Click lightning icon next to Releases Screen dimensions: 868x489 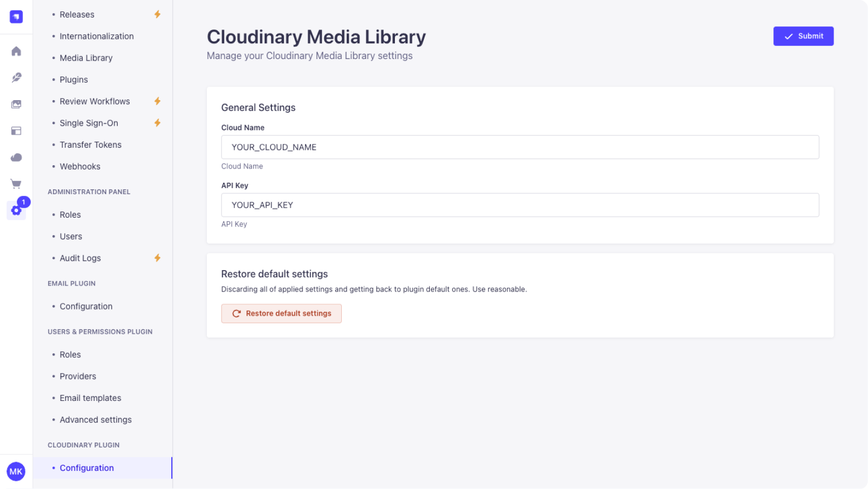(158, 14)
